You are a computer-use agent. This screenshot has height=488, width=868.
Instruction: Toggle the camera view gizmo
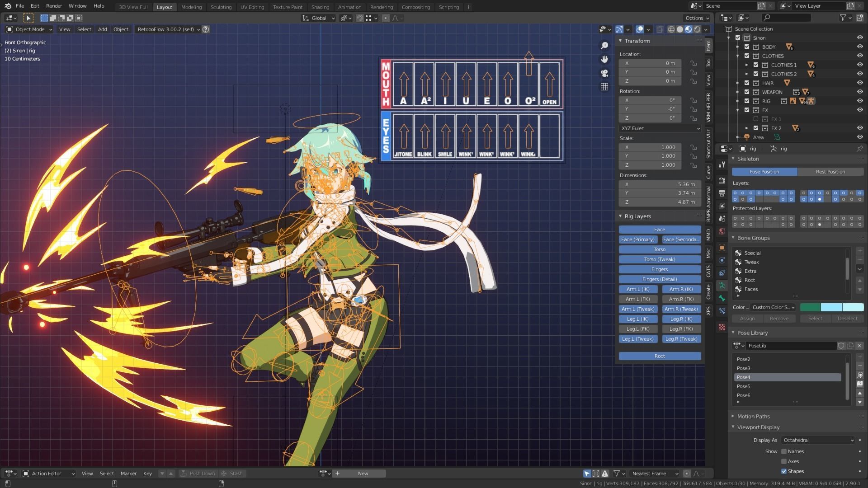[x=604, y=73]
